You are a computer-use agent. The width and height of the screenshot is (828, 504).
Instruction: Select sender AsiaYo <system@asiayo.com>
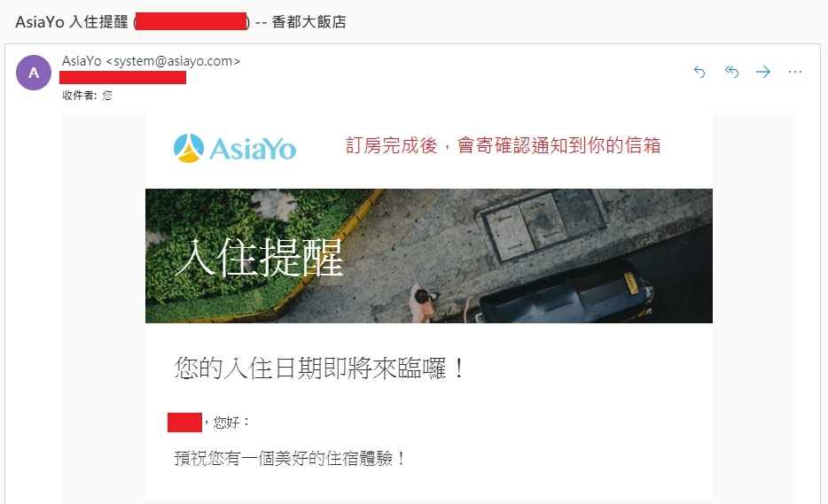(x=151, y=61)
